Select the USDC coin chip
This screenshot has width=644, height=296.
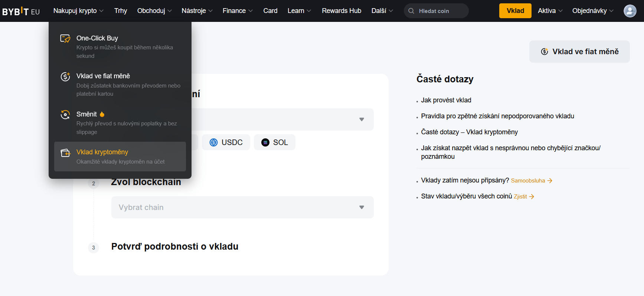[226, 142]
